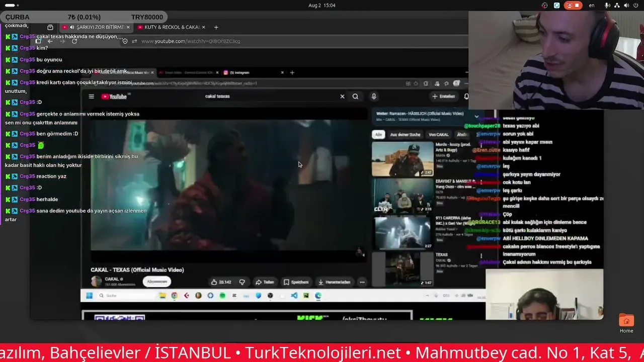Go back in the outer browser

pyautogui.click(x=50, y=41)
